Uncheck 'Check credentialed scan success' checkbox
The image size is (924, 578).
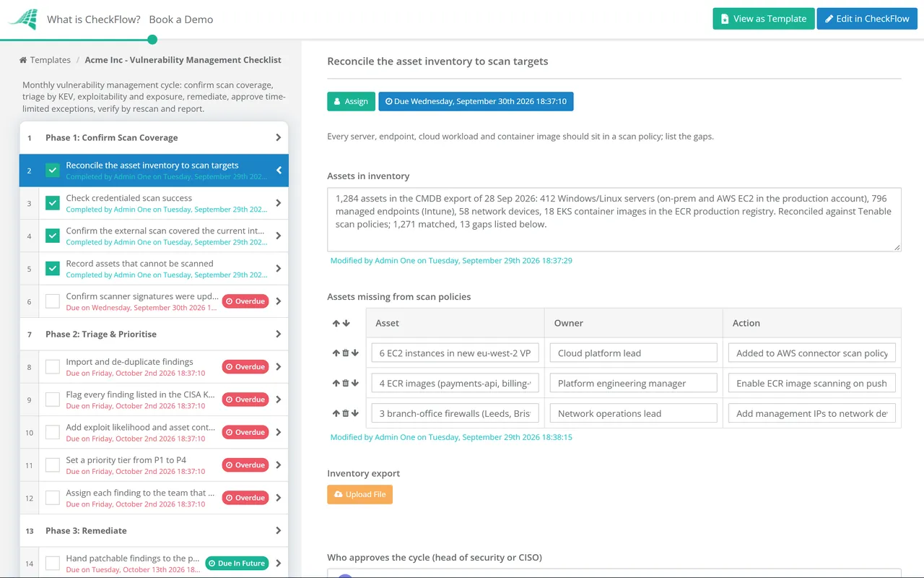pyautogui.click(x=53, y=203)
